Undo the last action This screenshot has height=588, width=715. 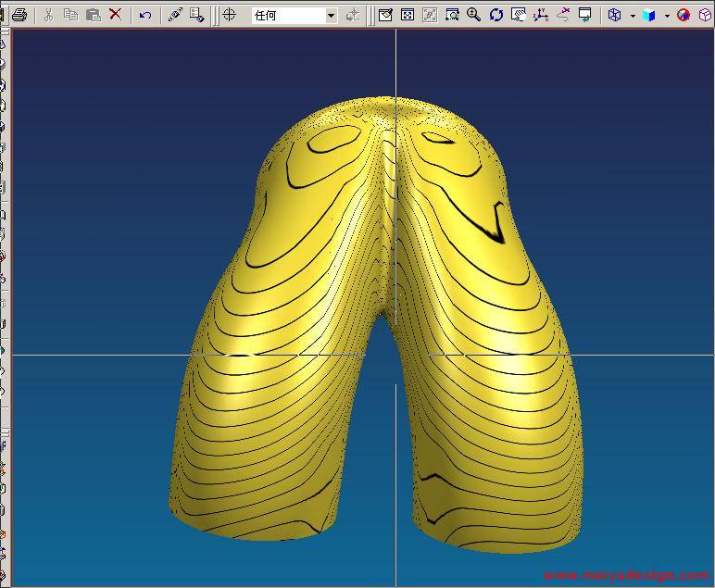[145, 15]
